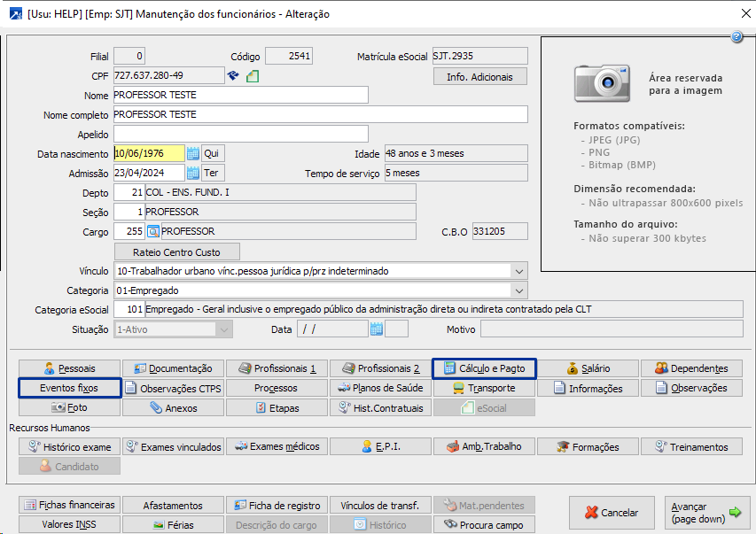Click the Cargo code field 255
Viewport: 756px width, 534px height.
pyautogui.click(x=129, y=232)
